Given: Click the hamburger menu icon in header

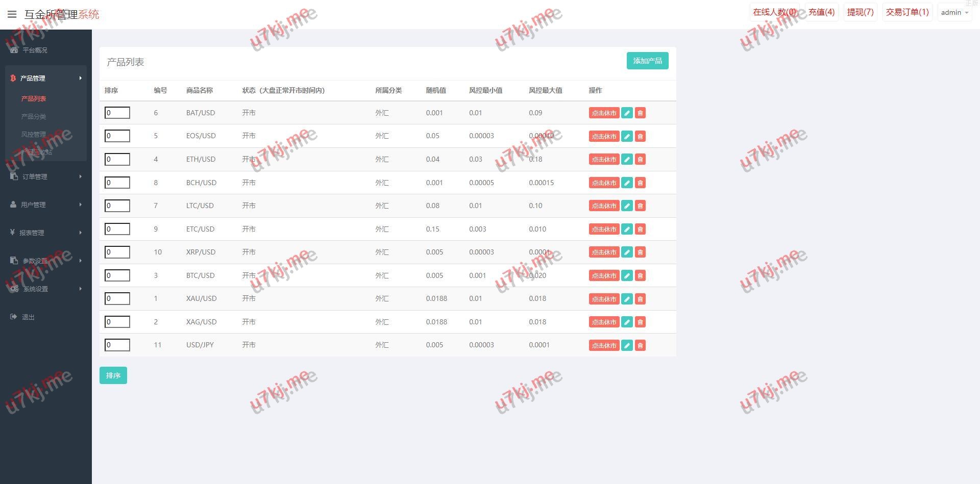Looking at the screenshot, I should coord(12,14).
